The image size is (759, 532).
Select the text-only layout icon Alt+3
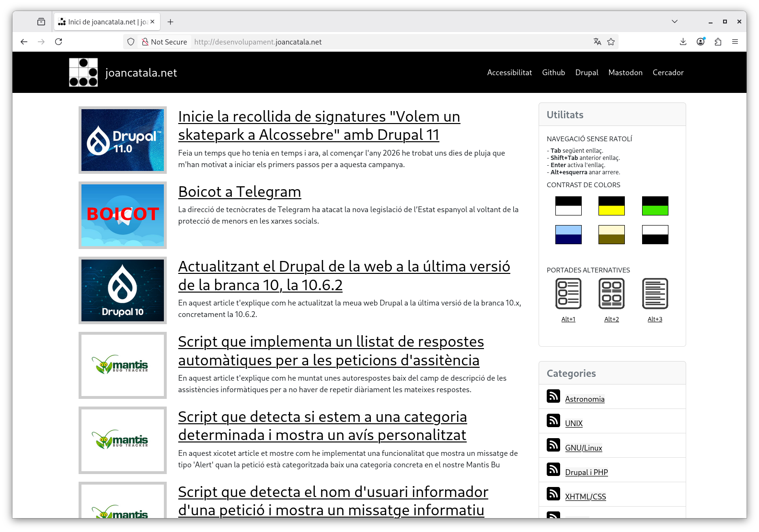pos(655,294)
